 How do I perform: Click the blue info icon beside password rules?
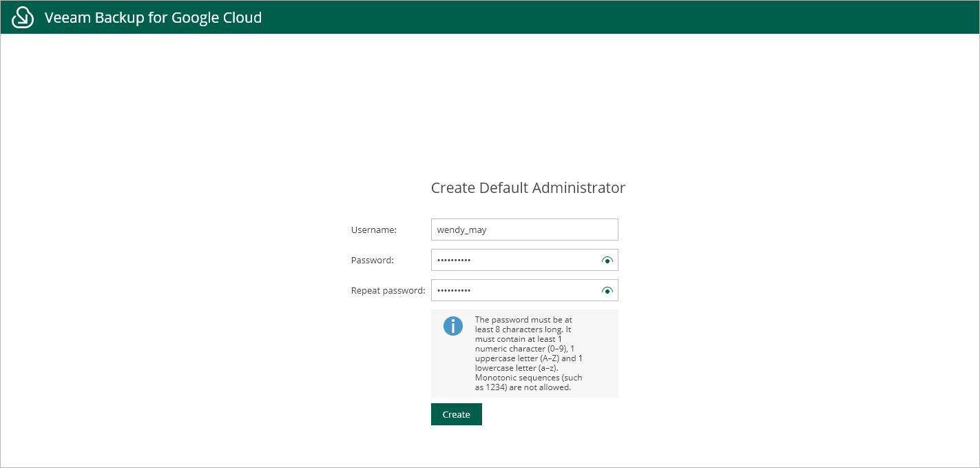453,326
